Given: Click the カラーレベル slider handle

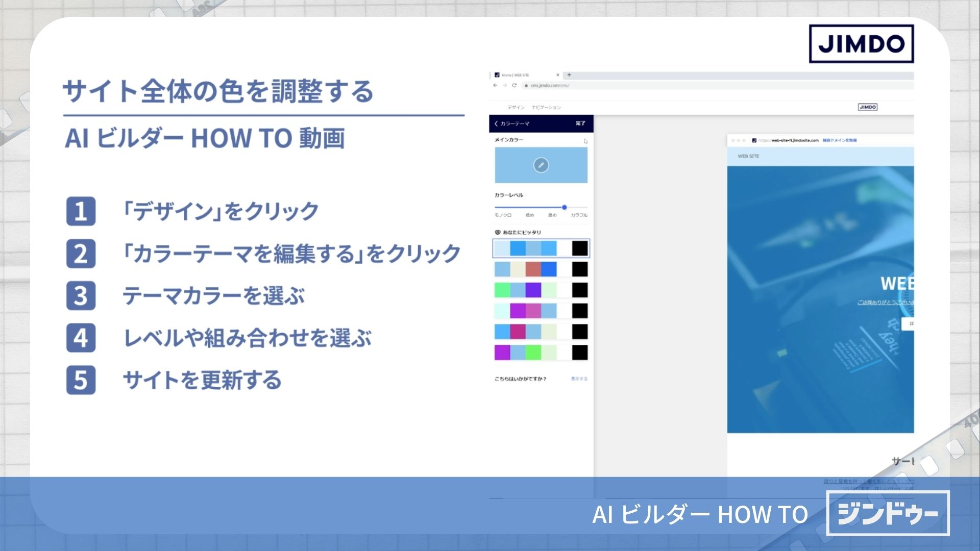Looking at the screenshot, I should click(x=565, y=207).
